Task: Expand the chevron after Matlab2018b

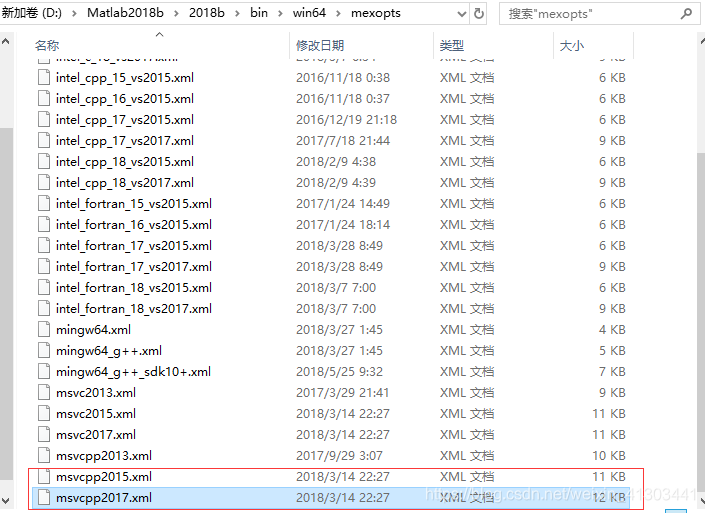Action: [176, 13]
